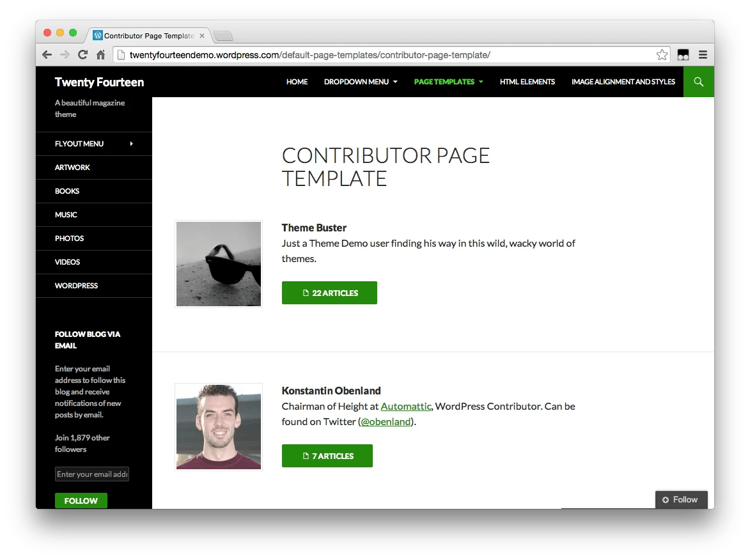Click the extension icon beside the star
The height and width of the screenshot is (560, 750).
coord(683,54)
